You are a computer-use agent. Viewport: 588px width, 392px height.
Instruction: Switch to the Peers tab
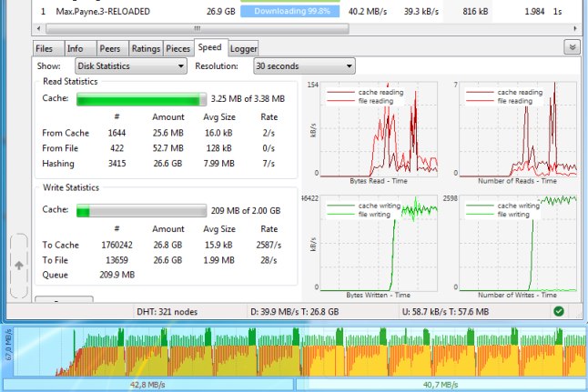pyautogui.click(x=113, y=49)
